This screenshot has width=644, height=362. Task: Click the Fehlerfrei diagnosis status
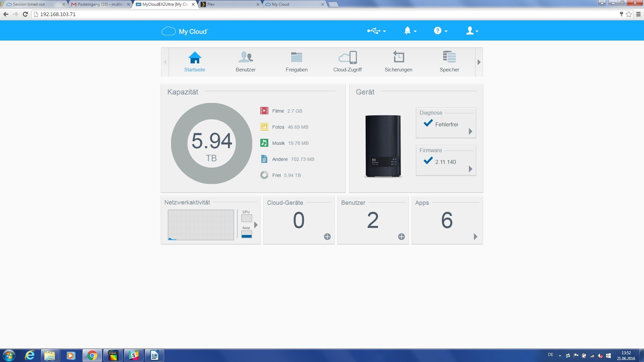(x=446, y=124)
